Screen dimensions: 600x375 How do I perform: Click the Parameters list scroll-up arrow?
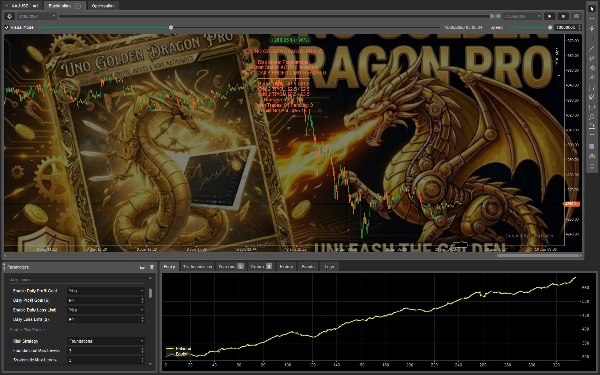(x=150, y=278)
